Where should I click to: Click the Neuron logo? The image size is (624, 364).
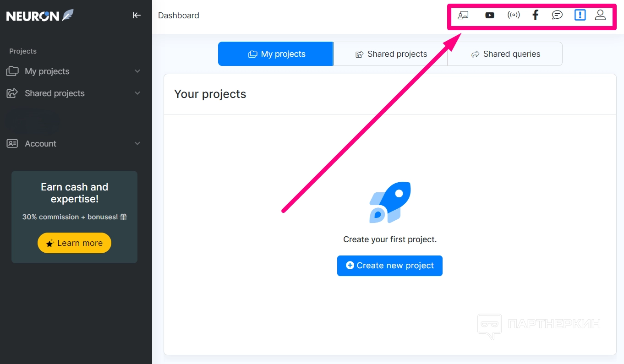point(40,16)
